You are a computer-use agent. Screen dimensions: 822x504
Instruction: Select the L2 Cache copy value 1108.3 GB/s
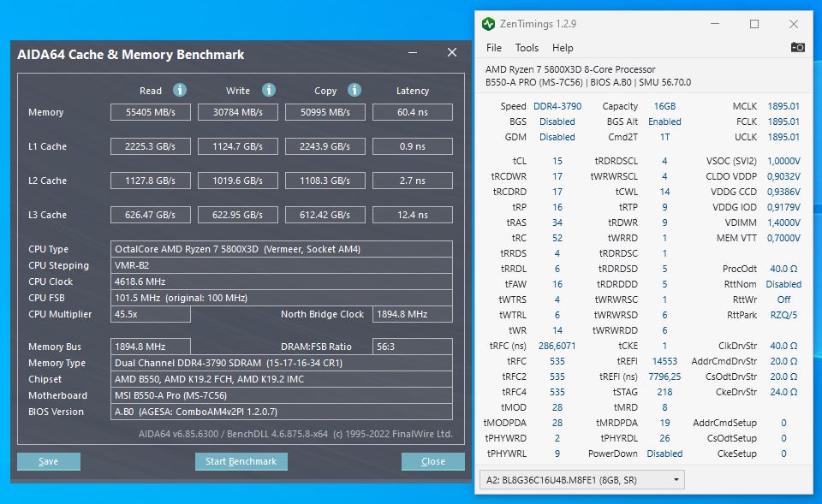pyautogui.click(x=325, y=181)
